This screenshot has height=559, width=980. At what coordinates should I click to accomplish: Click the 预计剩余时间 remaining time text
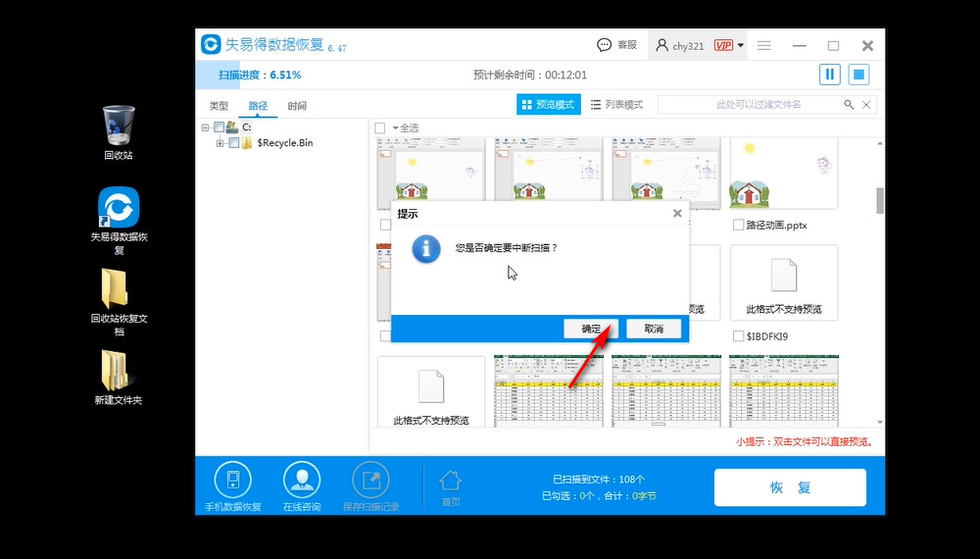pyautogui.click(x=530, y=76)
